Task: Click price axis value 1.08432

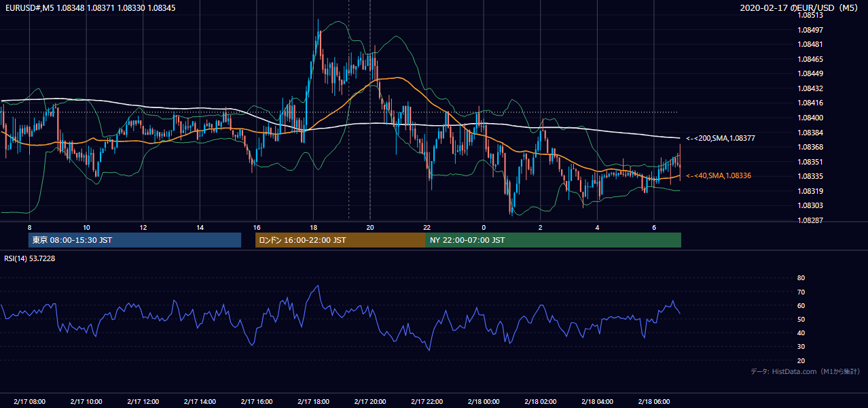Action: pos(810,88)
